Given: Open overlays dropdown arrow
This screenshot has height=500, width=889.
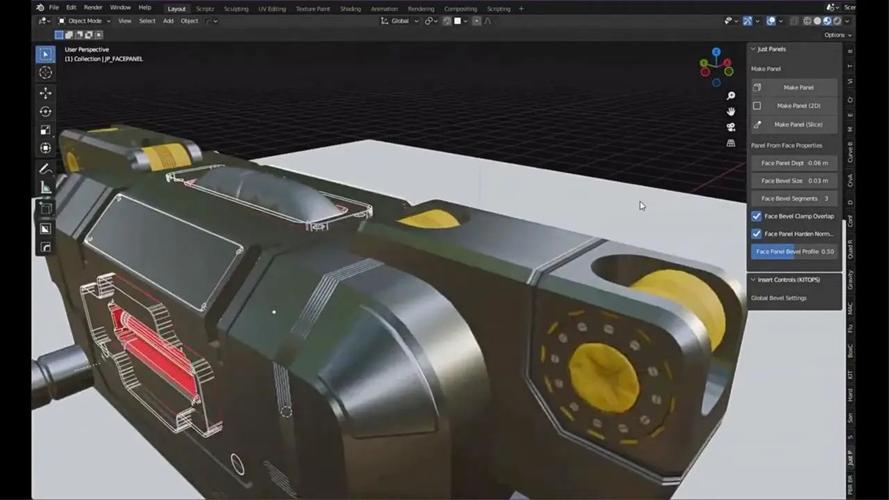Looking at the screenshot, I should click(781, 21).
